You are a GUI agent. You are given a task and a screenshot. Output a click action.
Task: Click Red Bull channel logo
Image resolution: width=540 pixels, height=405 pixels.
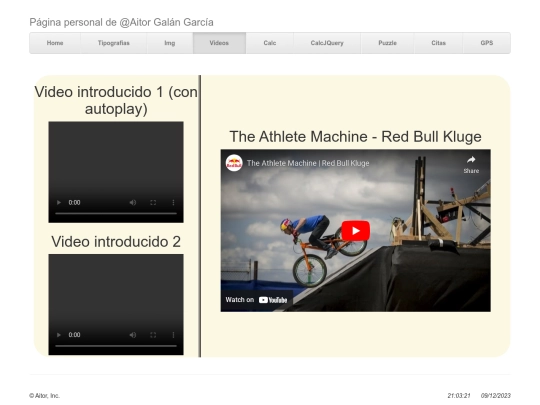(x=234, y=163)
